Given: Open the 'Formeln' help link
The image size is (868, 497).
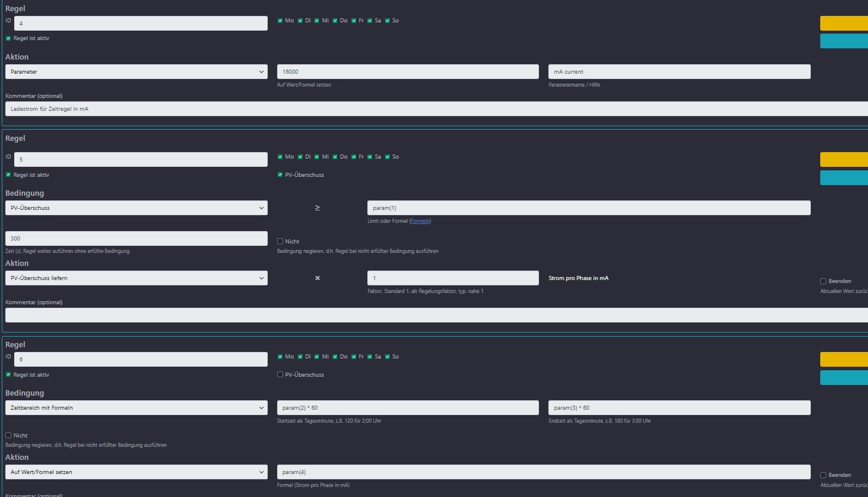Looking at the screenshot, I should pos(420,221).
